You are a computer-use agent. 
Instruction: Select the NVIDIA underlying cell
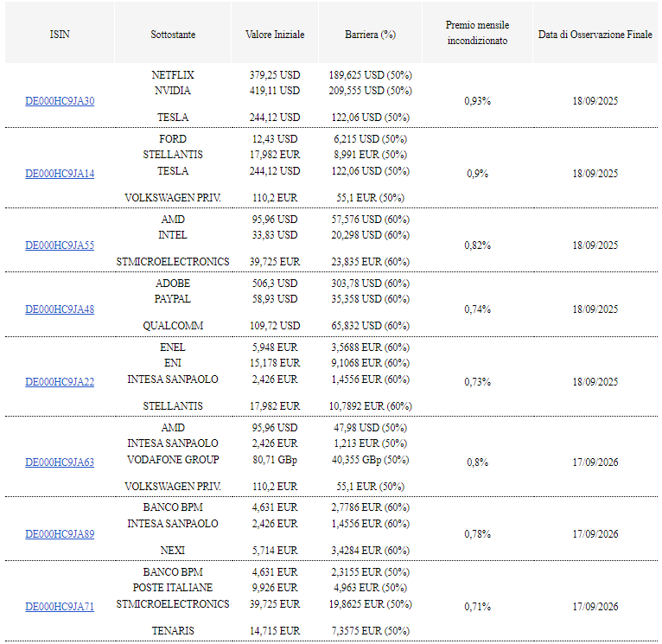[x=173, y=91]
